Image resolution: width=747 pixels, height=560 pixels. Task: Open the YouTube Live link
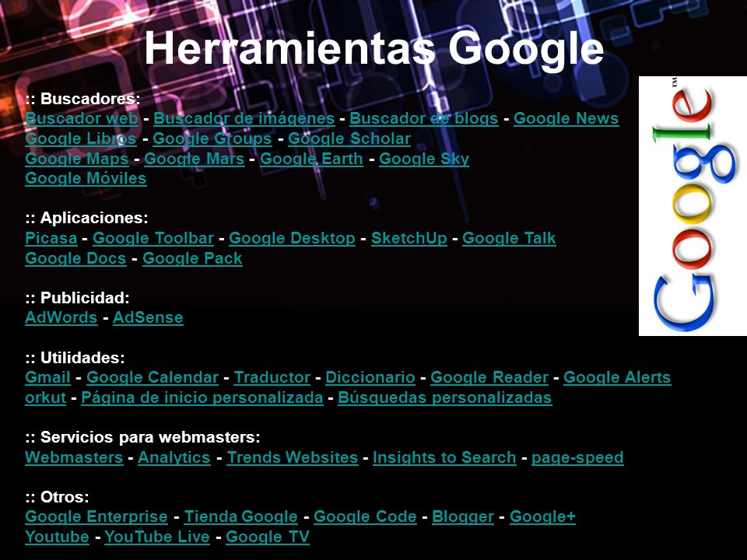click(156, 537)
